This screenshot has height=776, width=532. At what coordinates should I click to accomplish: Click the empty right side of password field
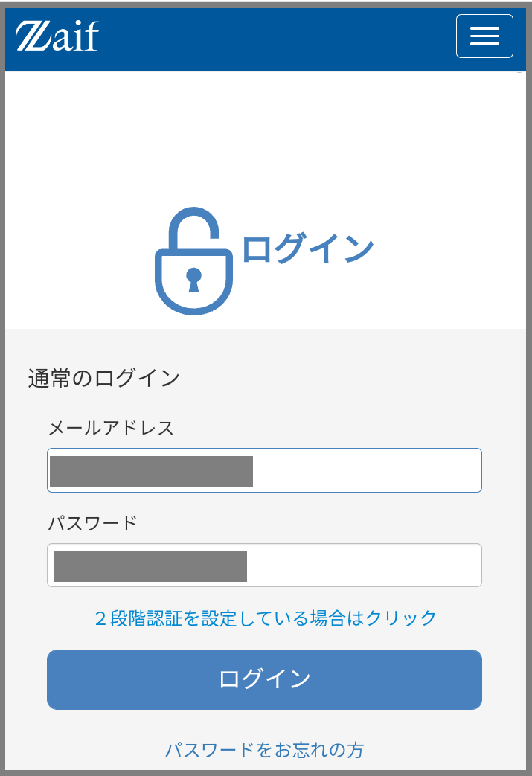coord(364,565)
